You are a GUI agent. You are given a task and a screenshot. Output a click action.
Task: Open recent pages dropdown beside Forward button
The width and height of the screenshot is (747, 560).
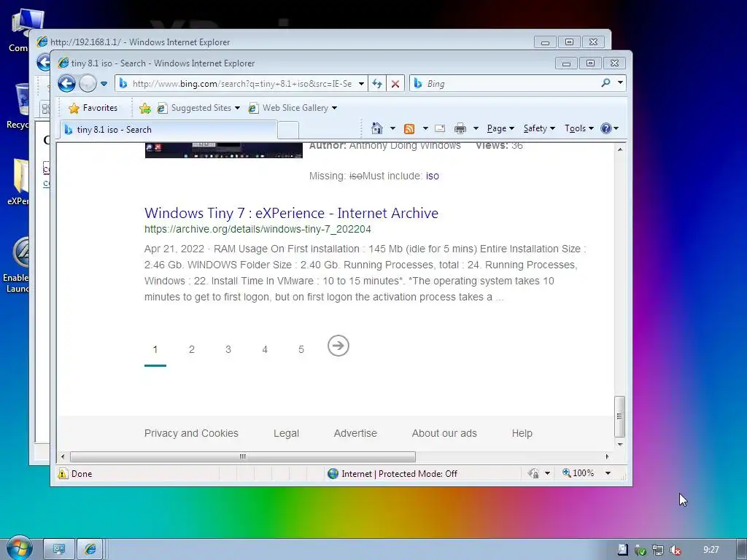coord(104,84)
